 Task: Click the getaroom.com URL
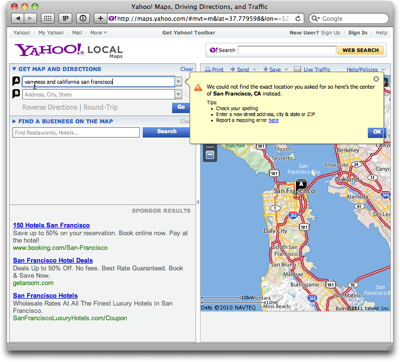[x=33, y=283]
